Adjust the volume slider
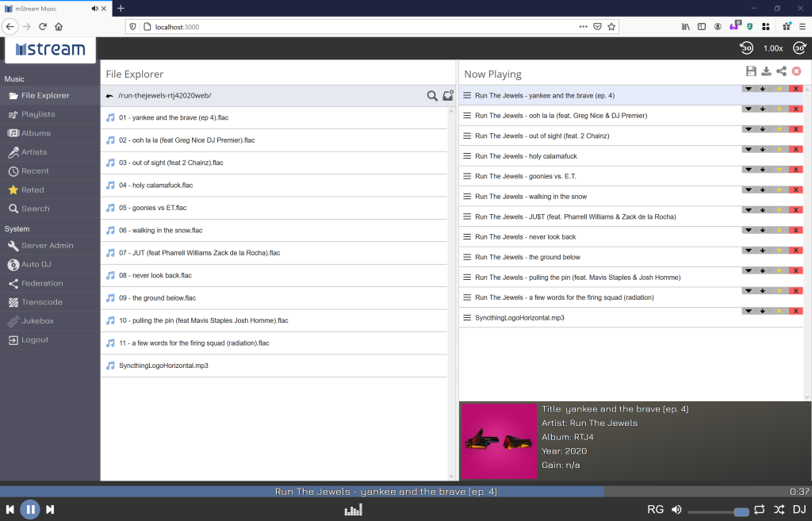This screenshot has width=812, height=521. point(716,511)
